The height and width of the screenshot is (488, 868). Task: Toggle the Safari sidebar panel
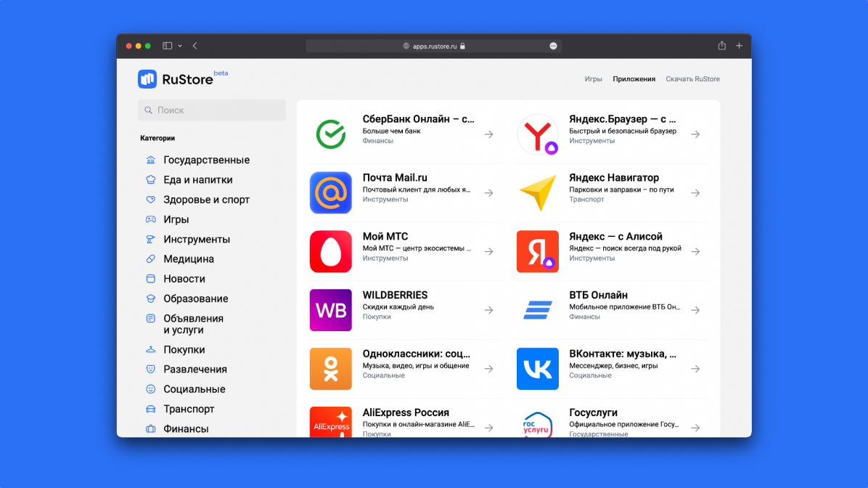tap(168, 46)
